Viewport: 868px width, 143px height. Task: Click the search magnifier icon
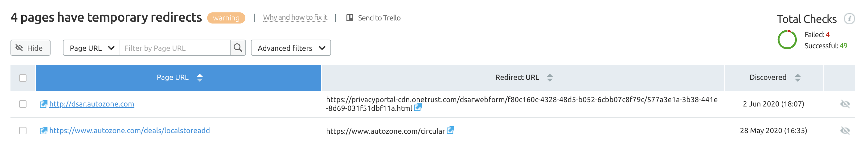tap(238, 48)
